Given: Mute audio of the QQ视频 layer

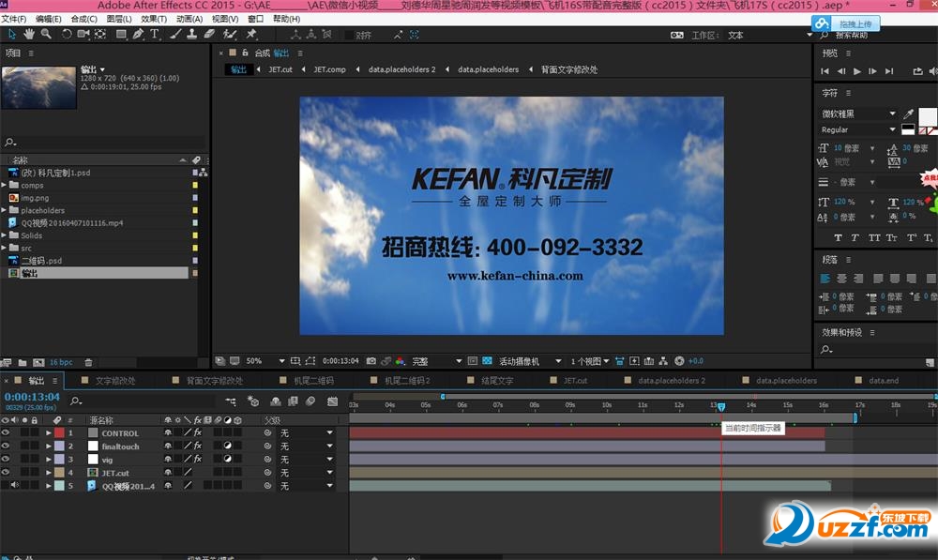Looking at the screenshot, I should coord(14,486).
